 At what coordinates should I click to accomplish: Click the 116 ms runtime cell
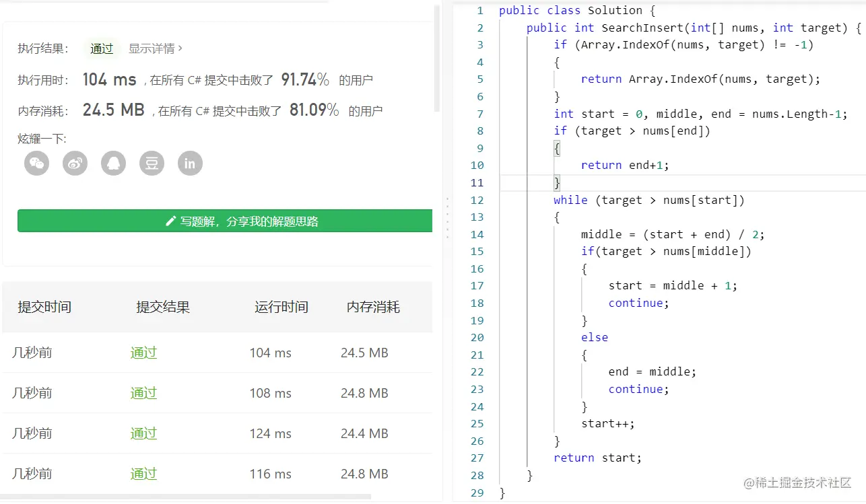pyautogui.click(x=270, y=474)
